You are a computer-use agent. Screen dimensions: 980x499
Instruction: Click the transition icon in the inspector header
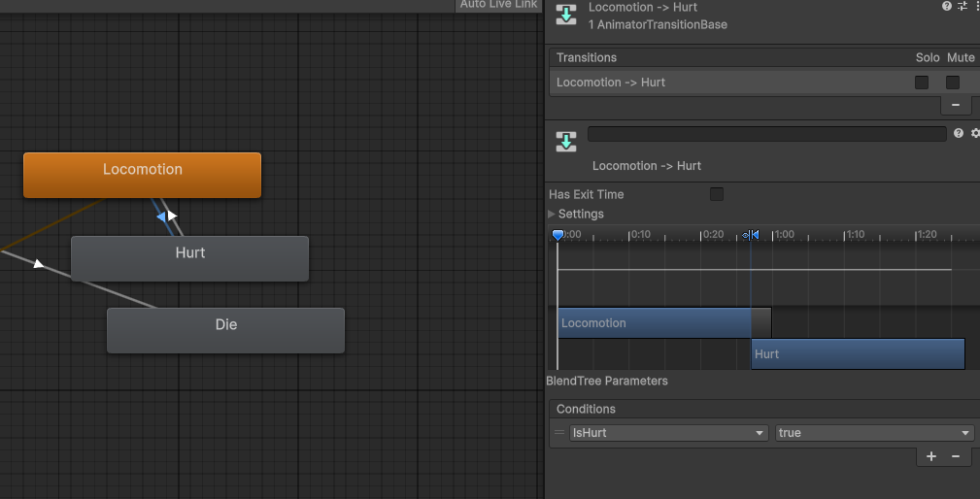[x=565, y=15]
